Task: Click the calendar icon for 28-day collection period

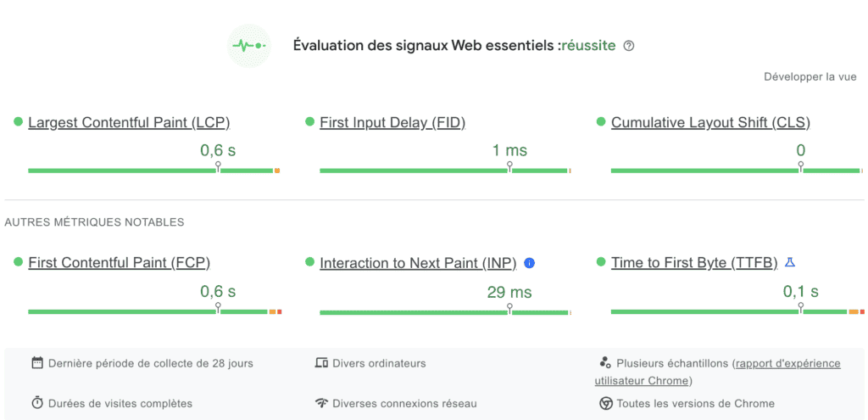Action: point(37,363)
